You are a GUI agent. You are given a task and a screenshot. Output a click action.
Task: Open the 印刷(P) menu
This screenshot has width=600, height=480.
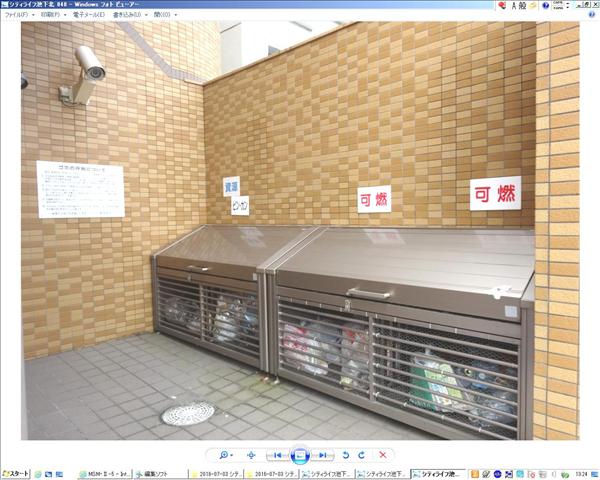50,15
